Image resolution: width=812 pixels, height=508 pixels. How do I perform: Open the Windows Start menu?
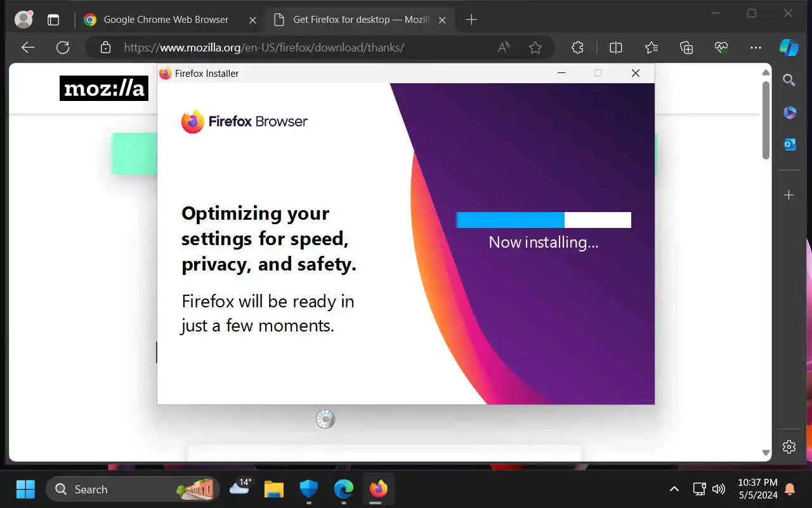25,490
